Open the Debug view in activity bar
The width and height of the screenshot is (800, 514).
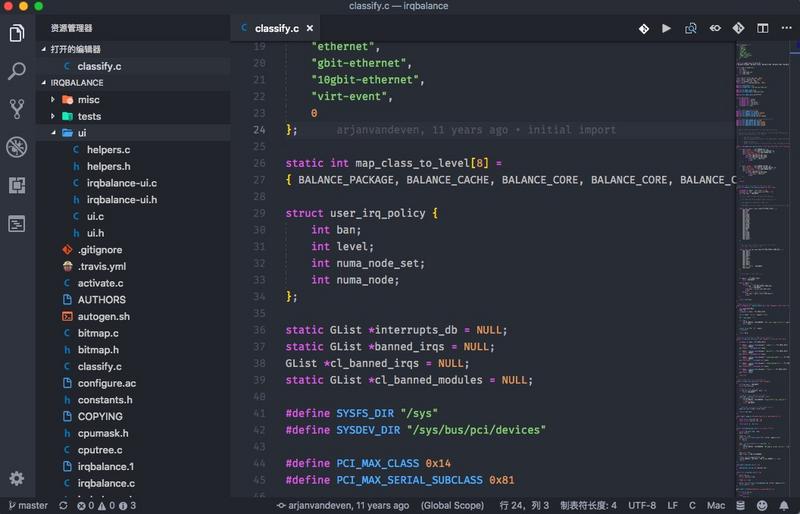(17, 147)
